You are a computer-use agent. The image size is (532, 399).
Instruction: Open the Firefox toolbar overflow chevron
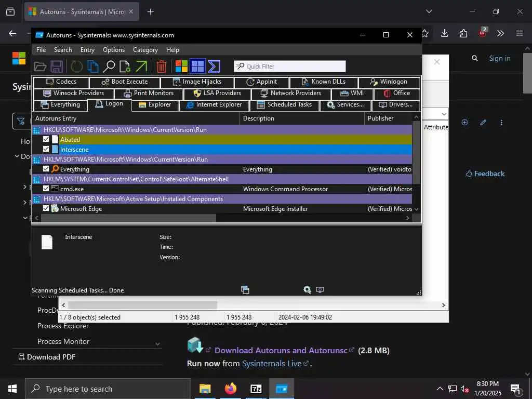[x=500, y=33]
